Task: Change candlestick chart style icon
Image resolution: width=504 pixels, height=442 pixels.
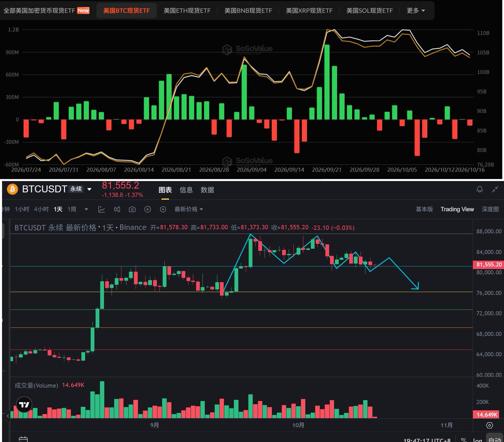Action: pos(117,209)
